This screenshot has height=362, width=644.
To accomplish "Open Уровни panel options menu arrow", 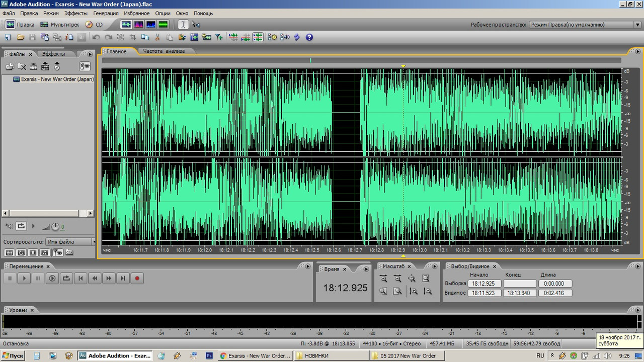I will [x=637, y=310].
